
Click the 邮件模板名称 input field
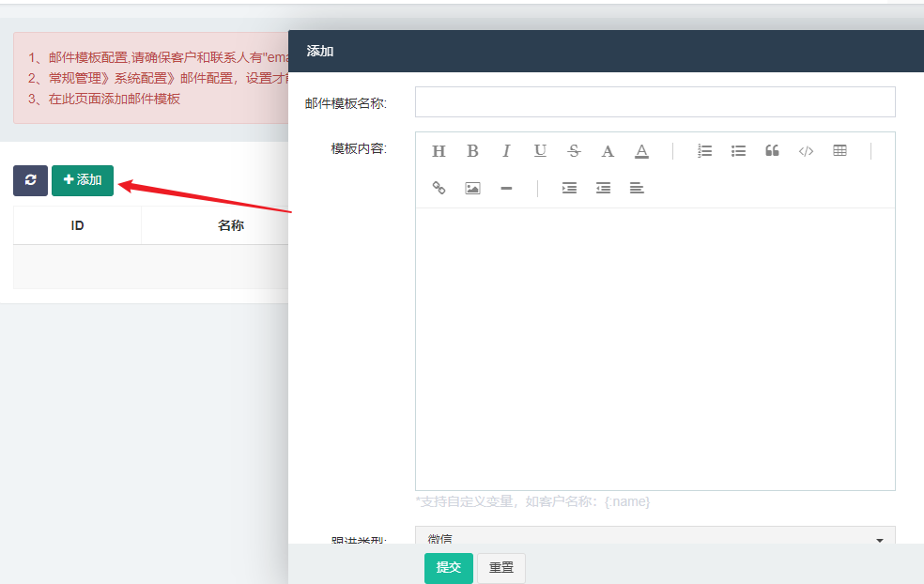654,101
